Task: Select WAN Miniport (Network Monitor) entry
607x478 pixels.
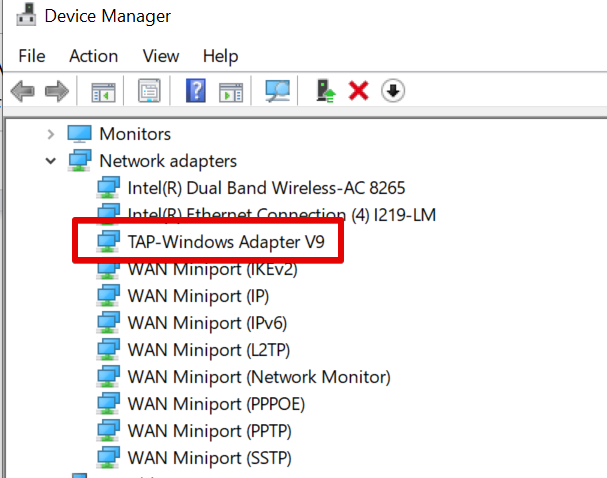Action: (259, 377)
